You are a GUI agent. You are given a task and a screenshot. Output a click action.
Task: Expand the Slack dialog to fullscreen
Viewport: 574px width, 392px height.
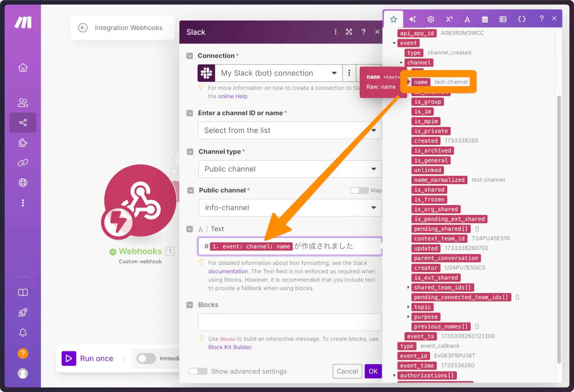(x=349, y=32)
